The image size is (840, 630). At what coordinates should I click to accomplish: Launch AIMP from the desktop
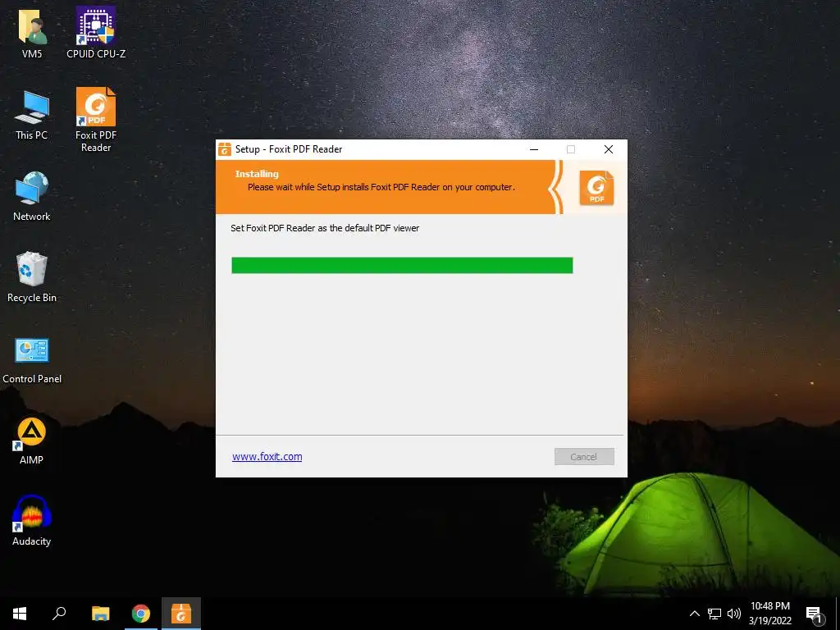[x=32, y=441]
